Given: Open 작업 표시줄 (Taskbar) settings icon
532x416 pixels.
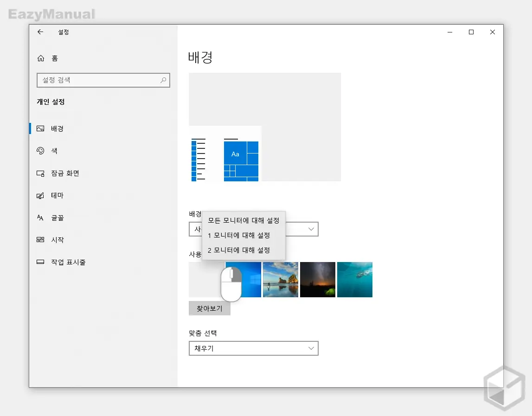Looking at the screenshot, I should pyautogui.click(x=41, y=262).
